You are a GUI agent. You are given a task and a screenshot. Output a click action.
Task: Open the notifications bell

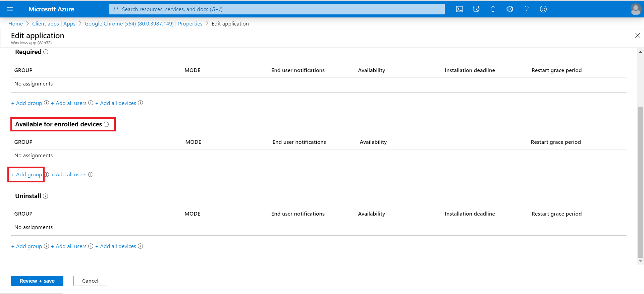[x=493, y=9]
